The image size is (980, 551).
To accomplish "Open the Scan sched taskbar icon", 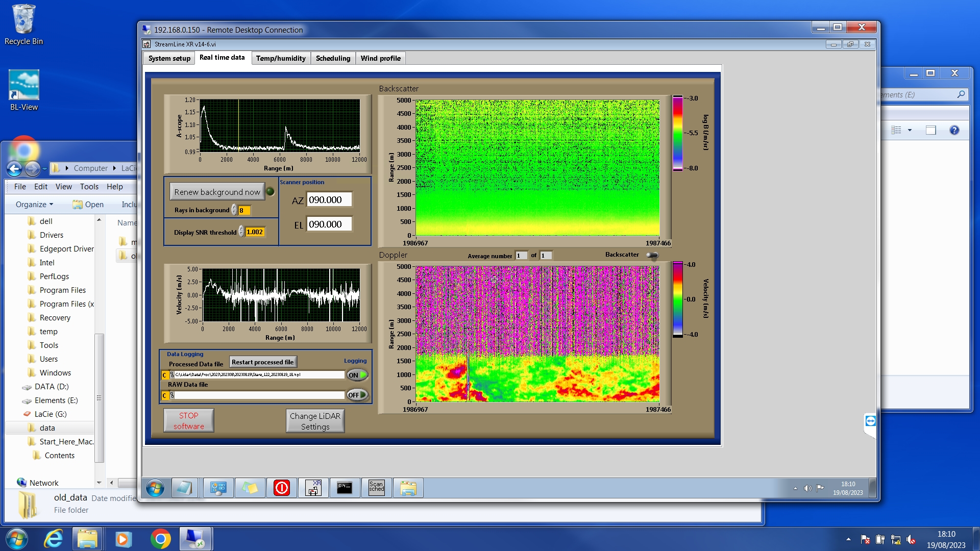I will [x=376, y=488].
